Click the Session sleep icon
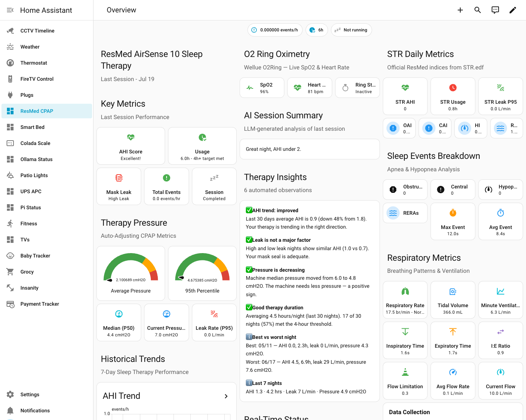The image size is (526, 420). pos(214,178)
